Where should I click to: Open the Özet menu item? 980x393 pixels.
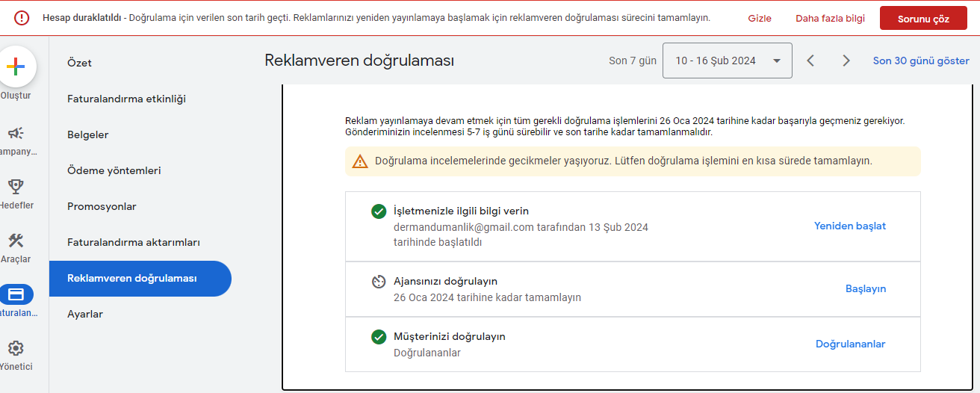(79, 63)
